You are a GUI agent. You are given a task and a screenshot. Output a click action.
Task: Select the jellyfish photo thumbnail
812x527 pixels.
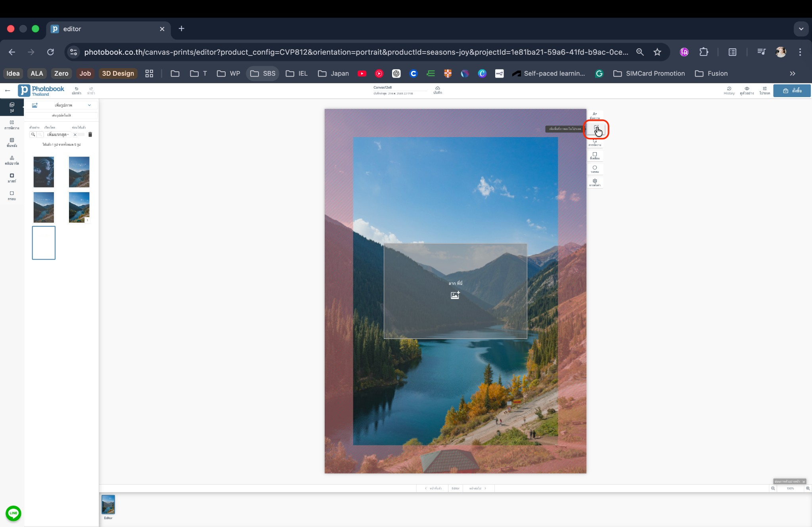(44, 172)
